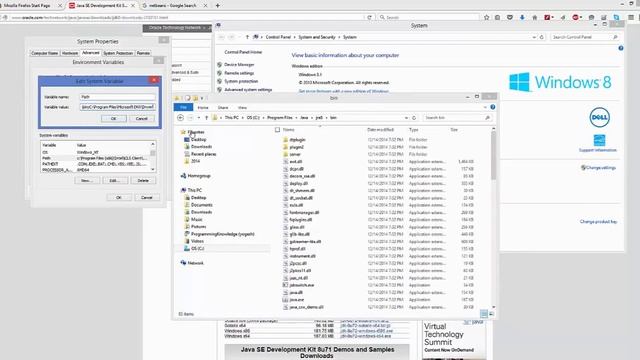Go up one folder level in Explorer
Image resolution: width=640 pixels, height=360 pixels.
(207, 118)
